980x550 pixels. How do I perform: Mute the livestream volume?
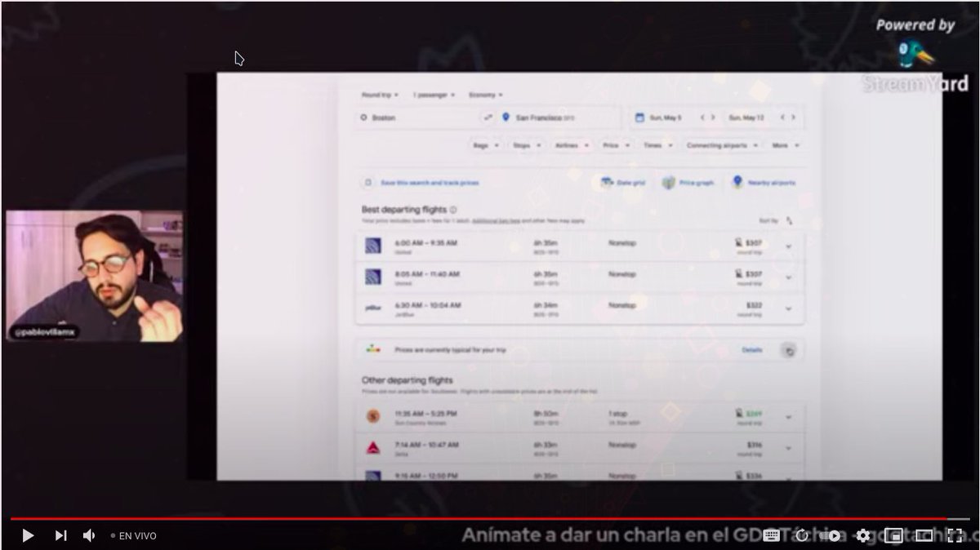[88, 535]
